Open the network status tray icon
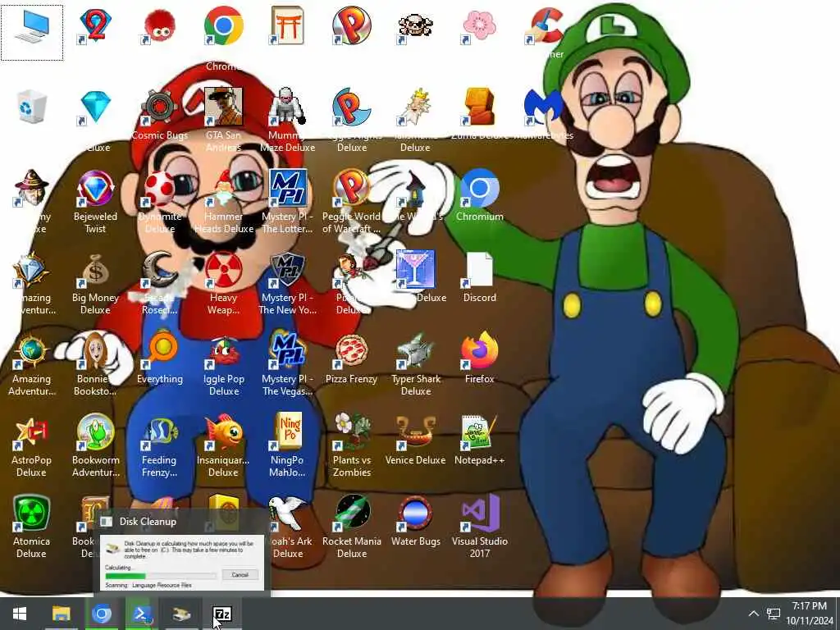Screen dimensions: 840x630 (x=774, y=614)
